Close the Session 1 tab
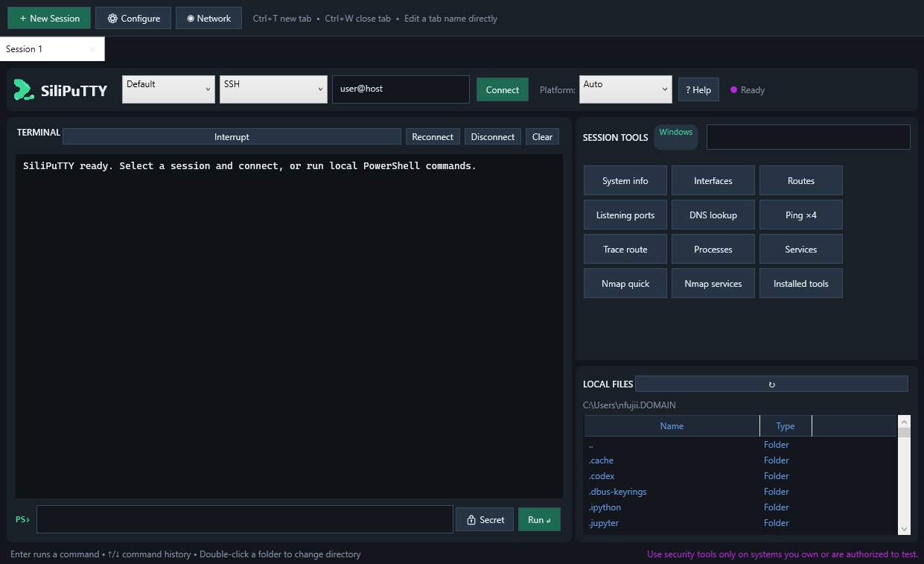 tap(92, 49)
